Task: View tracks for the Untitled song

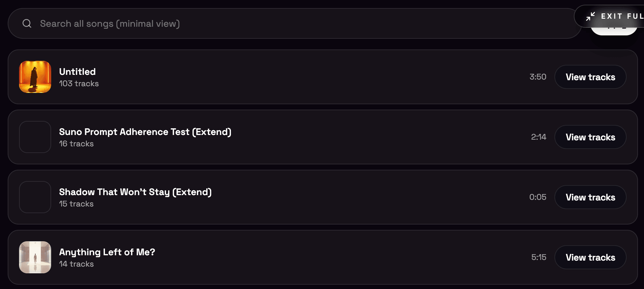Action: pyautogui.click(x=590, y=77)
